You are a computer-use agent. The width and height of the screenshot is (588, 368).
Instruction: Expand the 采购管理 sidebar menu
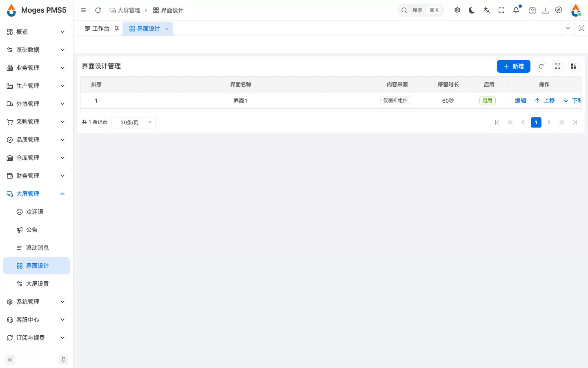tap(36, 122)
